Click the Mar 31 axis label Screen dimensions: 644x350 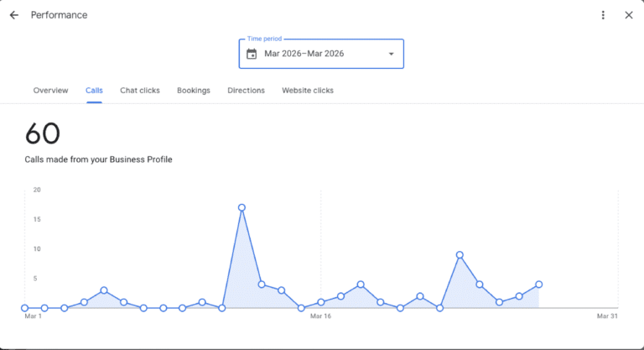pos(607,316)
